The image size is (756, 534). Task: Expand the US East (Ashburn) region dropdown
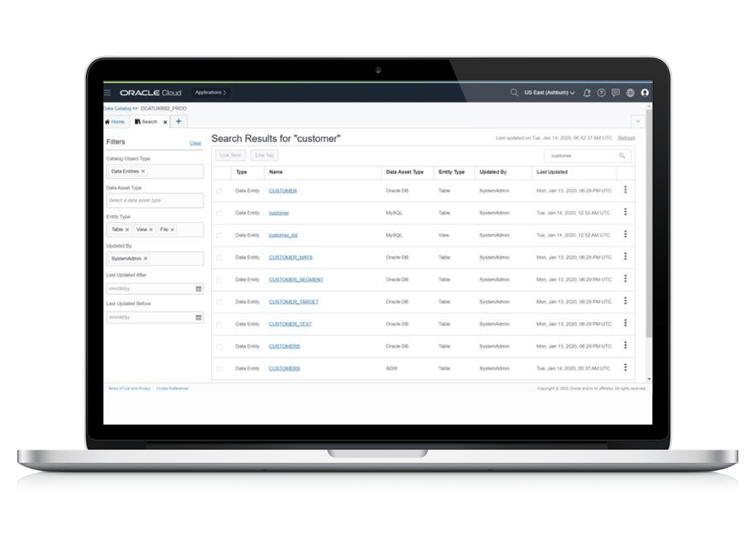coord(549,93)
